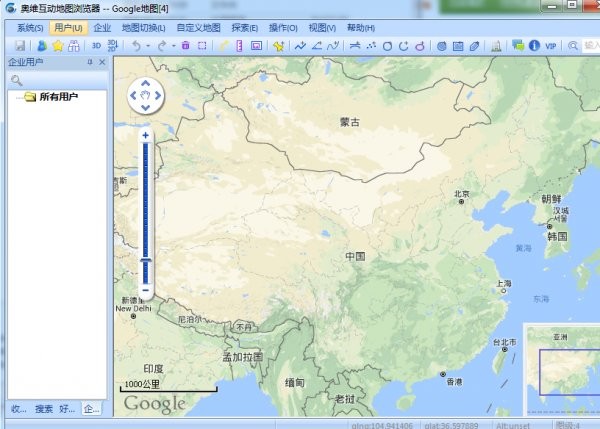Viewport: 600px width, 429px height.
Task: Switch to the 收... bottom tab
Action: [18, 409]
